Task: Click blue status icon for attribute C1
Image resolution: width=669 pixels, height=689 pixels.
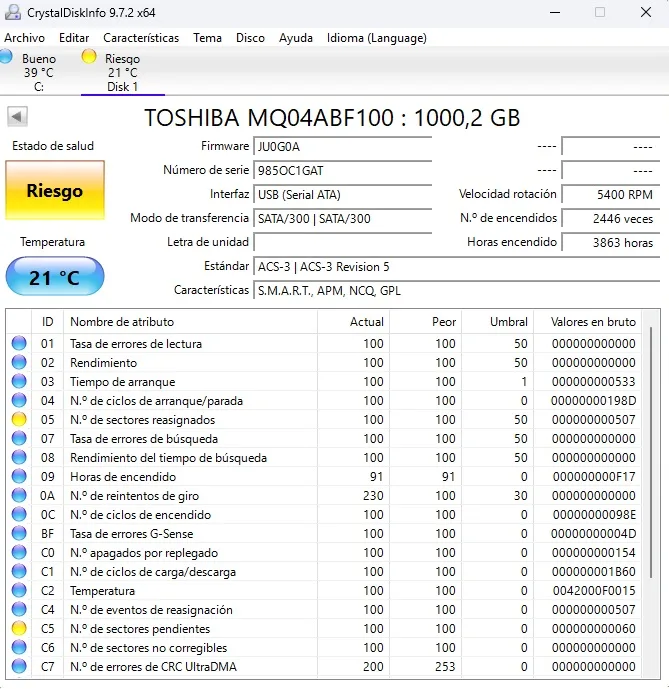Action: point(19,571)
